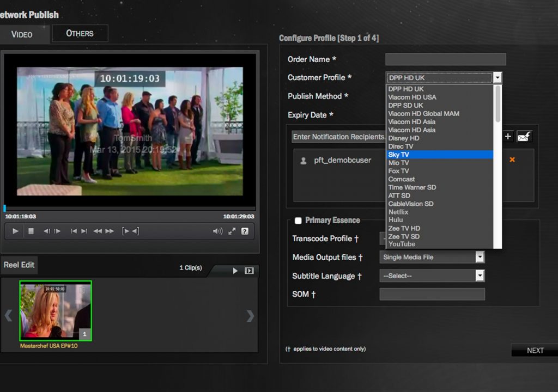Choose Zee TV SD profile
The height and width of the screenshot is (392, 558).
coord(440,236)
